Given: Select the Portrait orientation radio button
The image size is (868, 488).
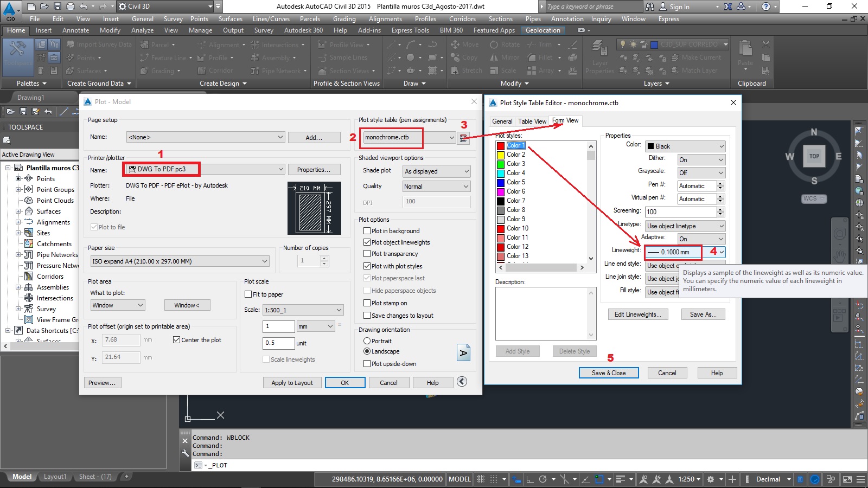Looking at the screenshot, I should click(367, 341).
